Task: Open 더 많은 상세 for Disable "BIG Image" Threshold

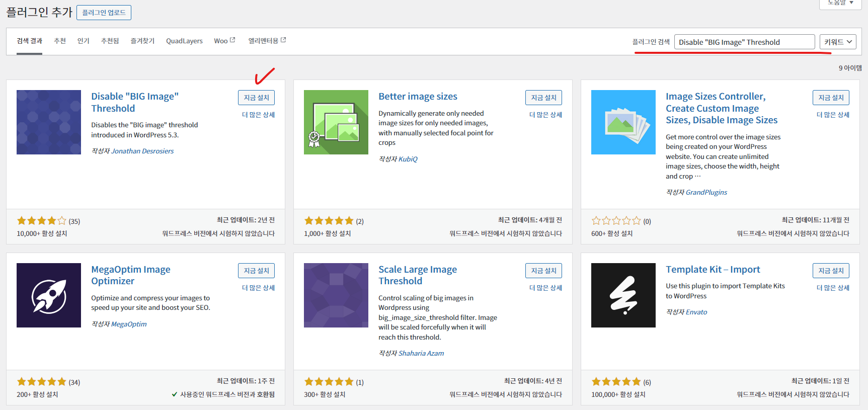Action: [258, 115]
